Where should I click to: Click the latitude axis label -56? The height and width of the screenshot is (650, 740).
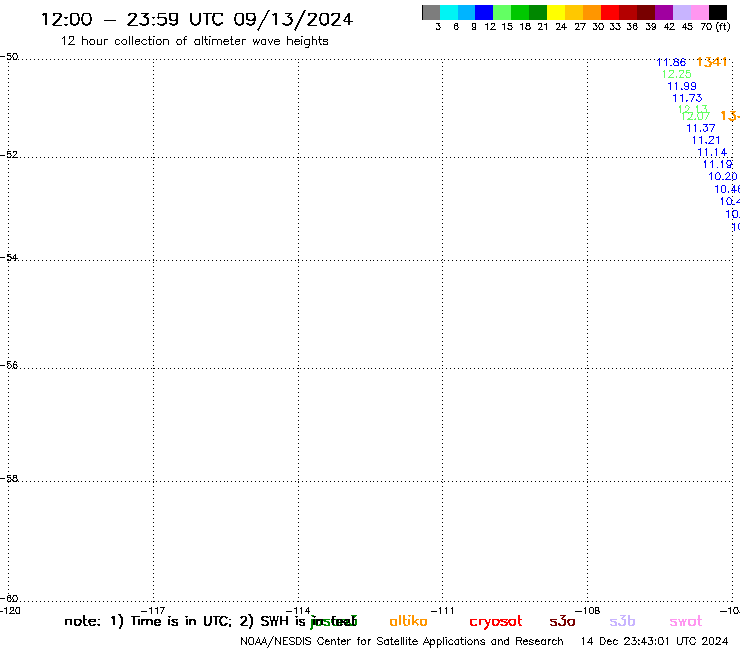coord(9,365)
